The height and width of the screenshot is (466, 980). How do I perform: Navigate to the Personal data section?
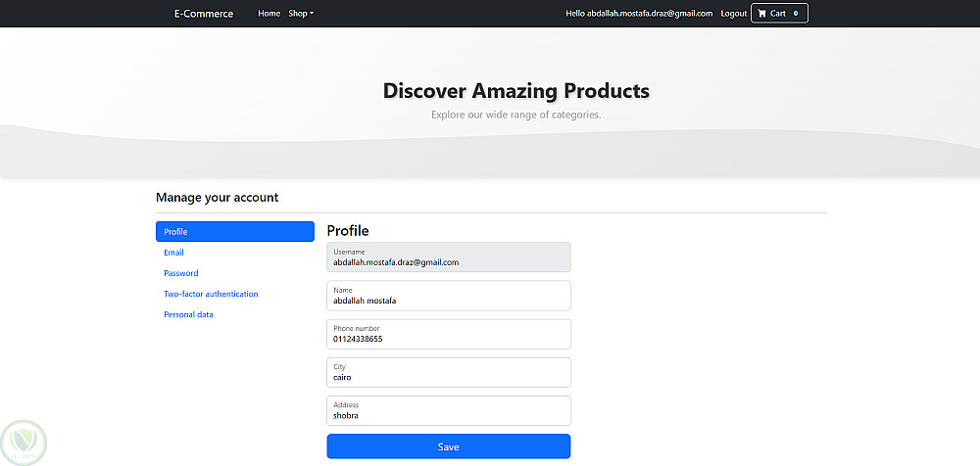click(188, 314)
